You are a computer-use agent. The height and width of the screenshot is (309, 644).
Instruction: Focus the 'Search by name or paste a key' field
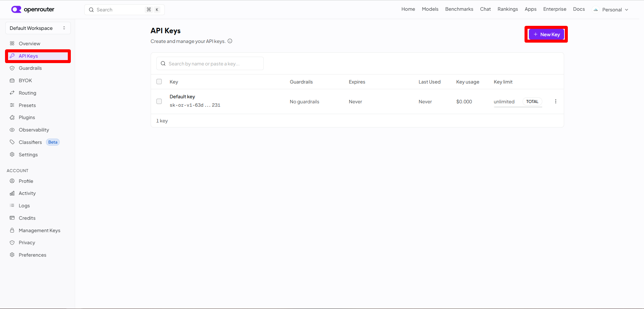(210, 63)
